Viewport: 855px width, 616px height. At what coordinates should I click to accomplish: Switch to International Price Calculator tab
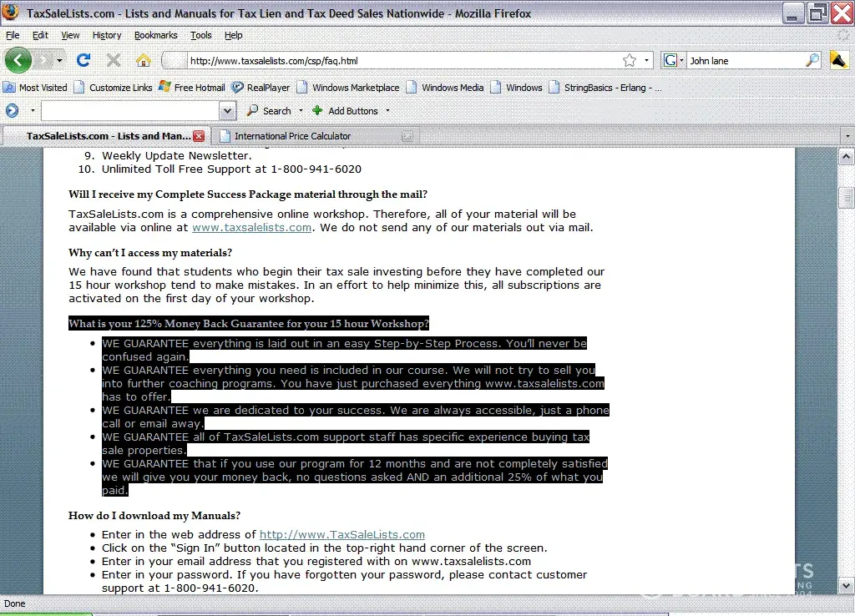pyautogui.click(x=292, y=135)
